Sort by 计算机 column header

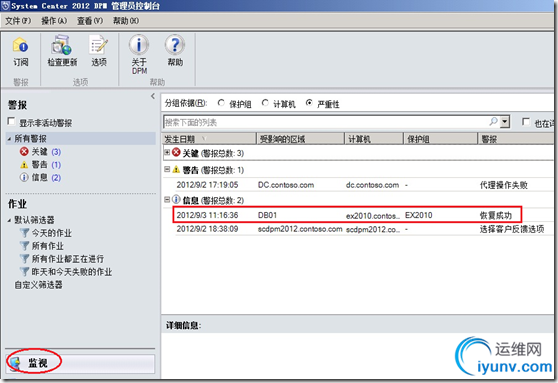tap(374, 139)
